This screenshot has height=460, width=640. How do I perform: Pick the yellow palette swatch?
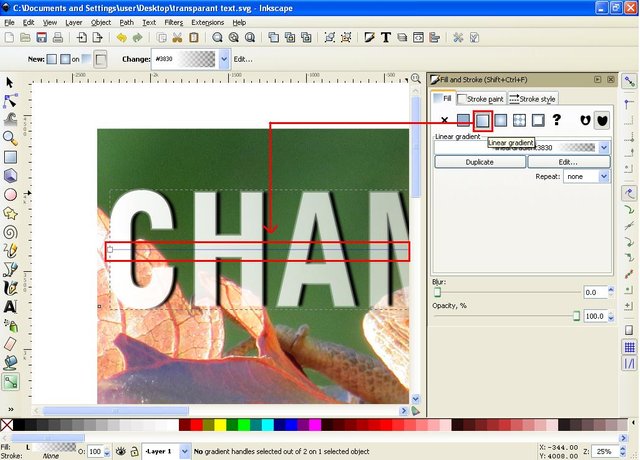[x=220, y=425]
